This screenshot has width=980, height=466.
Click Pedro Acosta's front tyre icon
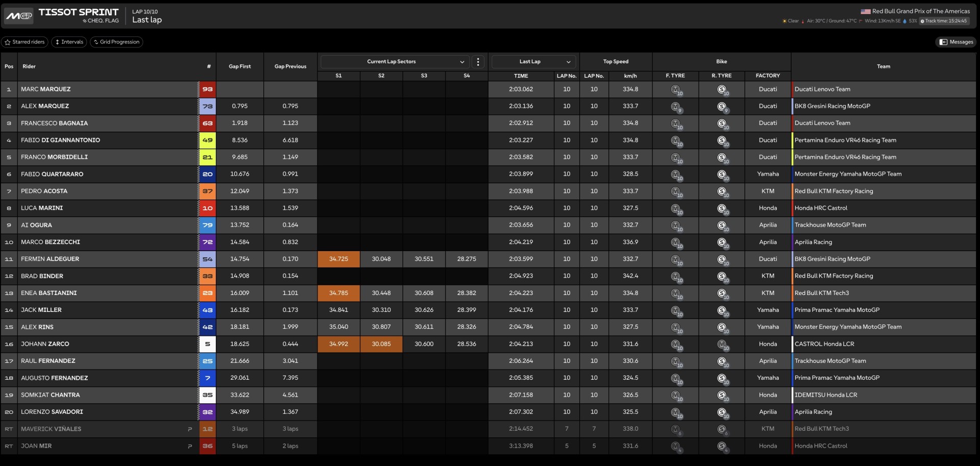coord(676,192)
